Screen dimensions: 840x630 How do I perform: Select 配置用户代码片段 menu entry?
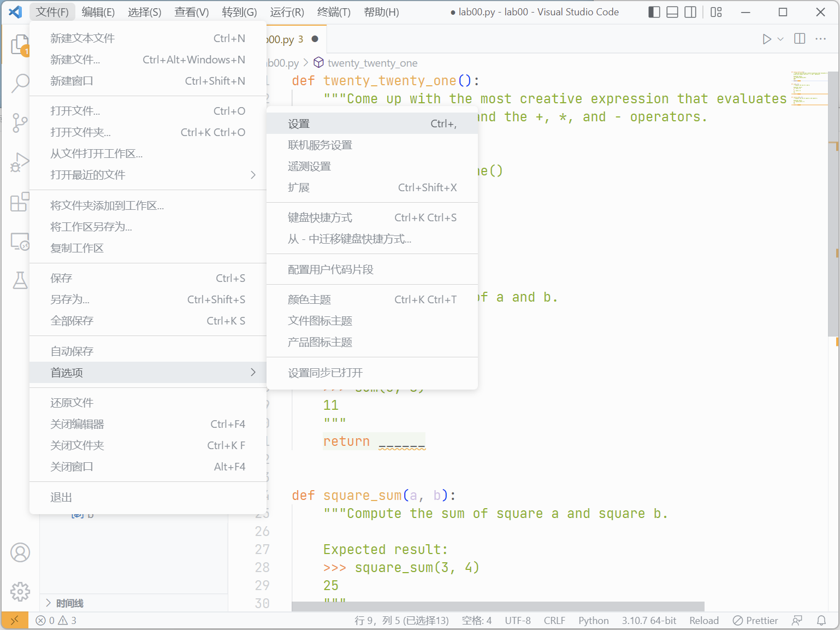point(372,269)
